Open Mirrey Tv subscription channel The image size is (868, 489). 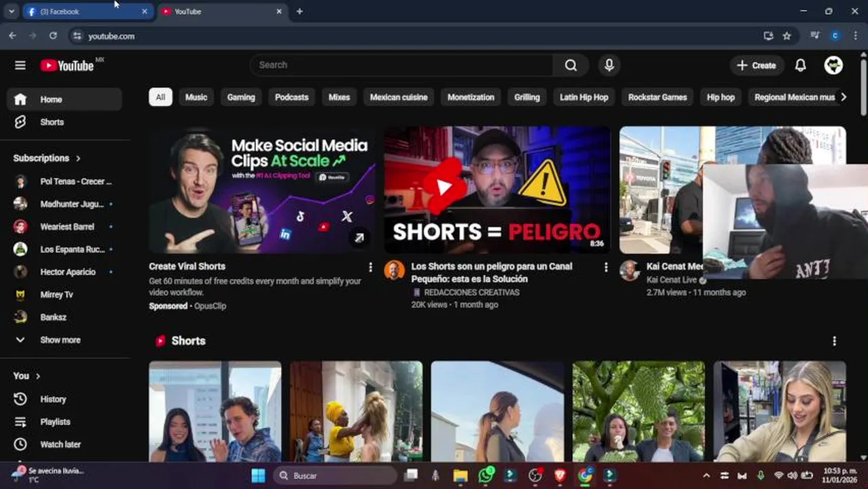[65, 295]
